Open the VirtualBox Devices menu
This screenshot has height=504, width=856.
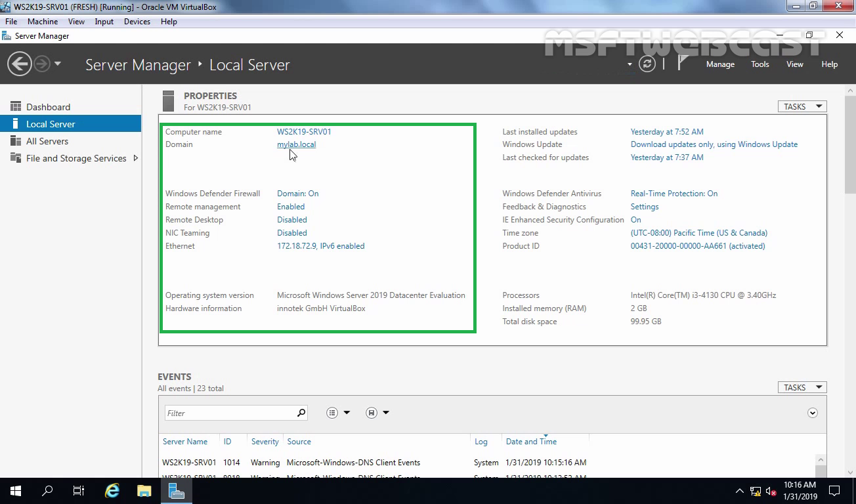point(137,22)
